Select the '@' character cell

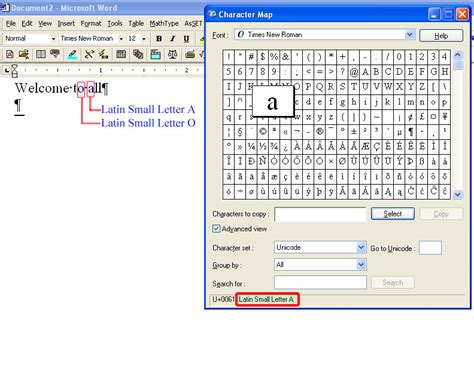point(354,72)
